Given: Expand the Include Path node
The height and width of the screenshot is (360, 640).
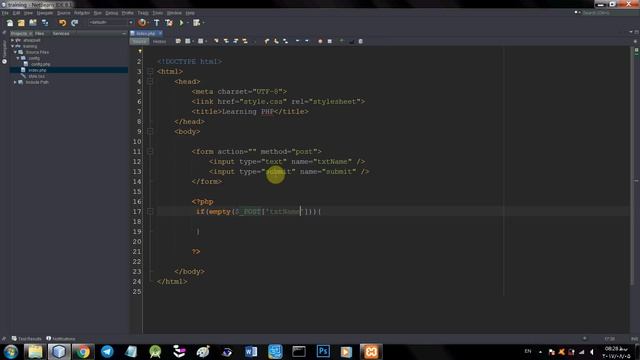Looking at the screenshot, I should [x=15, y=82].
